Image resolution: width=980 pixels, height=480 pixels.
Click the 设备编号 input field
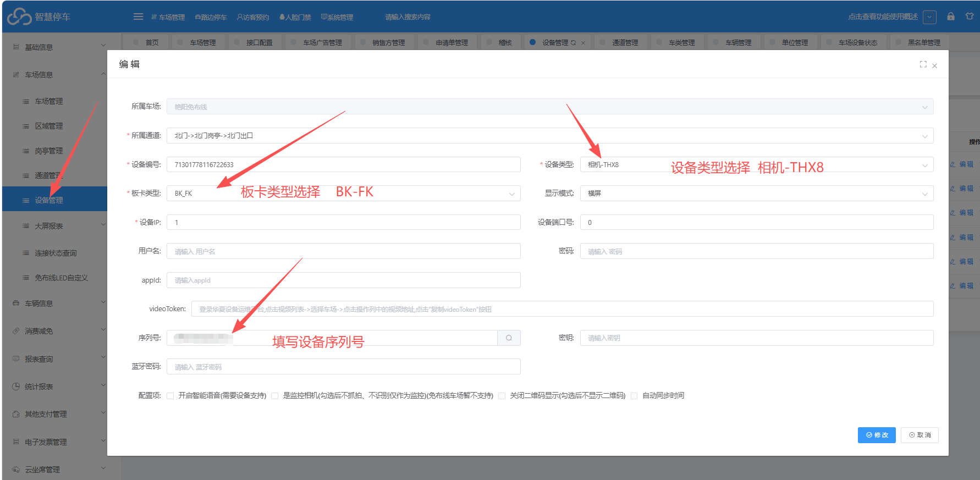(x=344, y=164)
